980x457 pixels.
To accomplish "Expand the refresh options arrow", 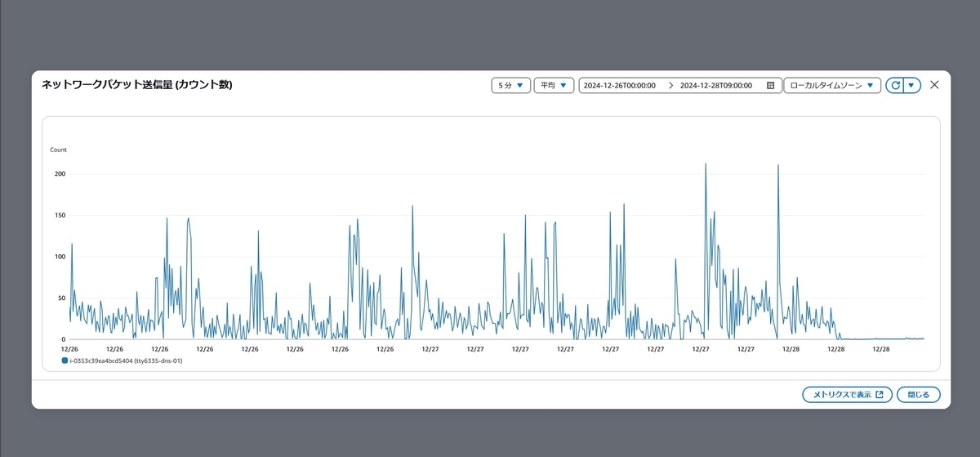I will point(912,85).
